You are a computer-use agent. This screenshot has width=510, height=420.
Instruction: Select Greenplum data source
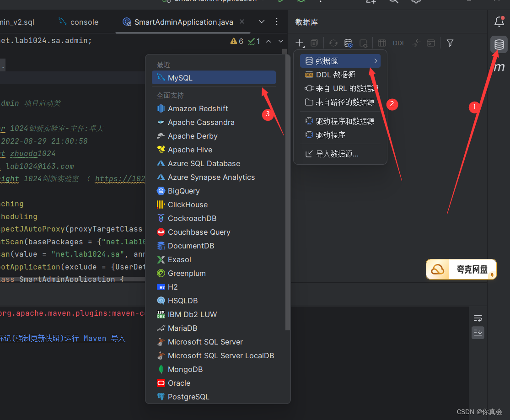(214, 273)
